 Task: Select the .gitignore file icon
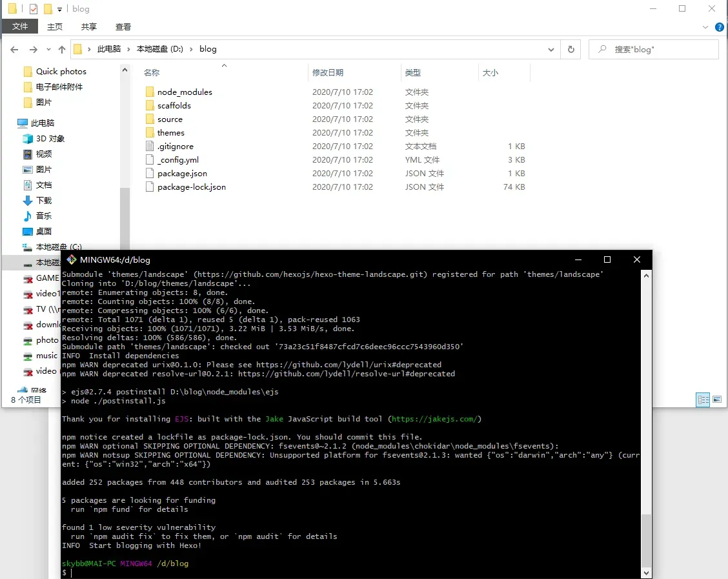[150, 146]
